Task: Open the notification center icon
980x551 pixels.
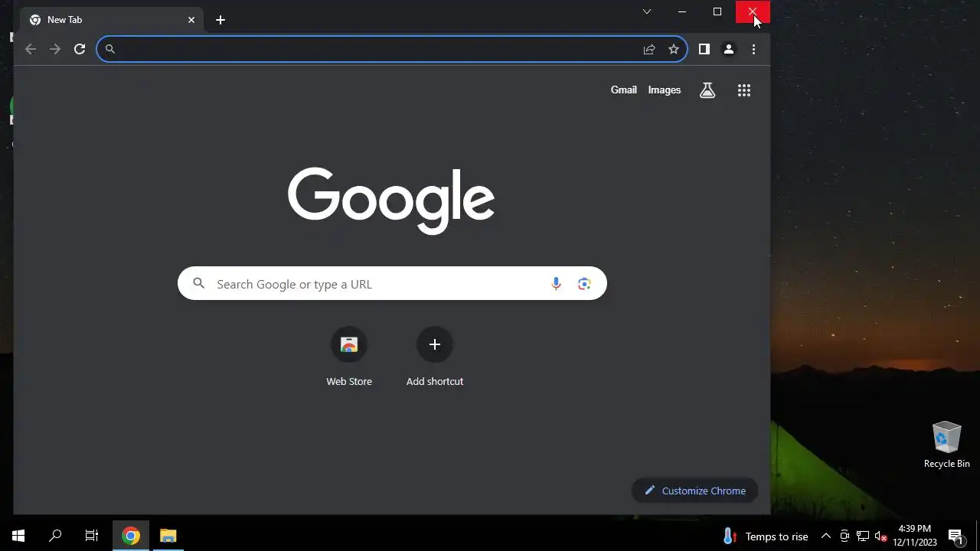Action: 955,536
